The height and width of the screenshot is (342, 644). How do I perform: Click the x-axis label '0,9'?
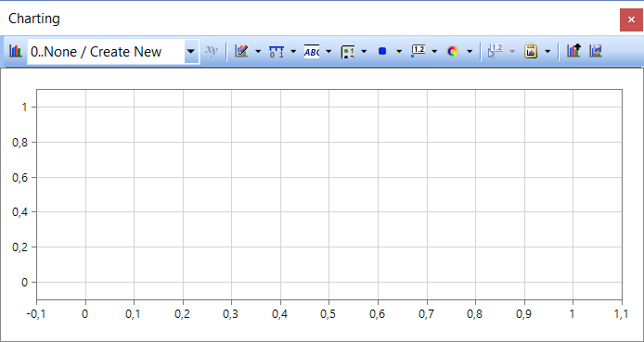[x=523, y=314]
